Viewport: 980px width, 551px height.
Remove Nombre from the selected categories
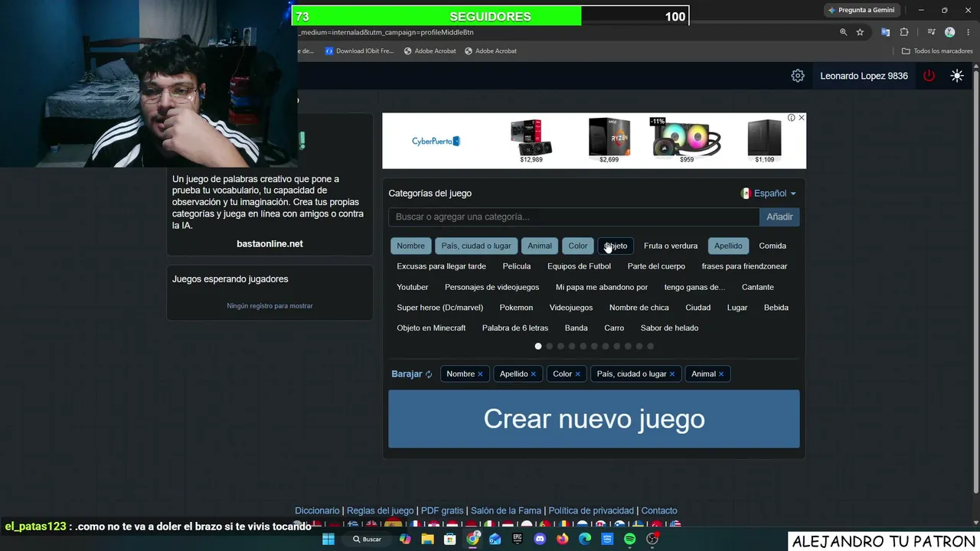[x=480, y=374]
